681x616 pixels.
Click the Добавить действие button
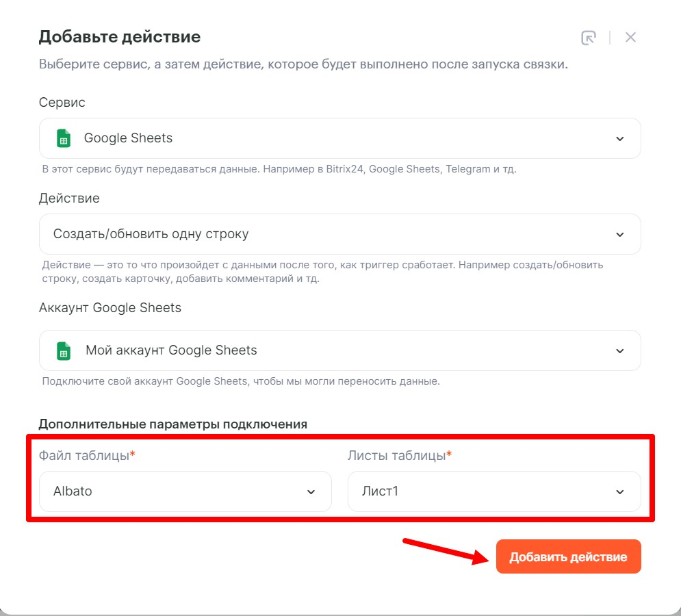(569, 556)
